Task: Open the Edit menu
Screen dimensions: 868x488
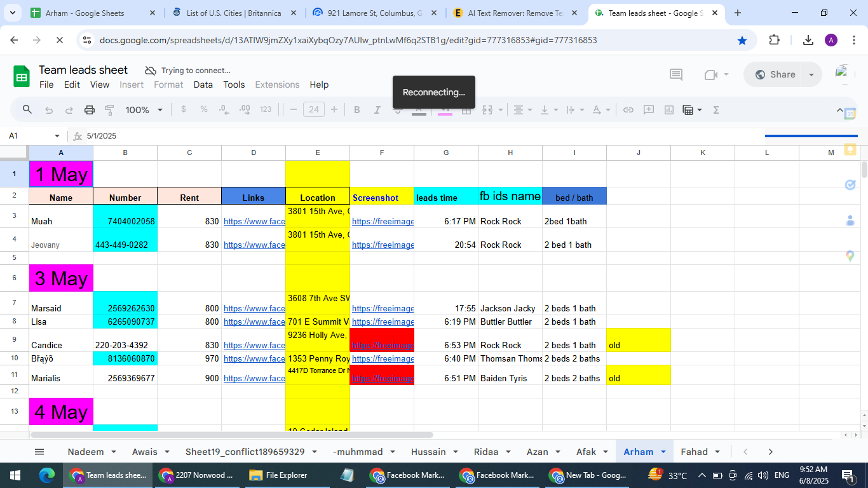Action: (72, 85)
